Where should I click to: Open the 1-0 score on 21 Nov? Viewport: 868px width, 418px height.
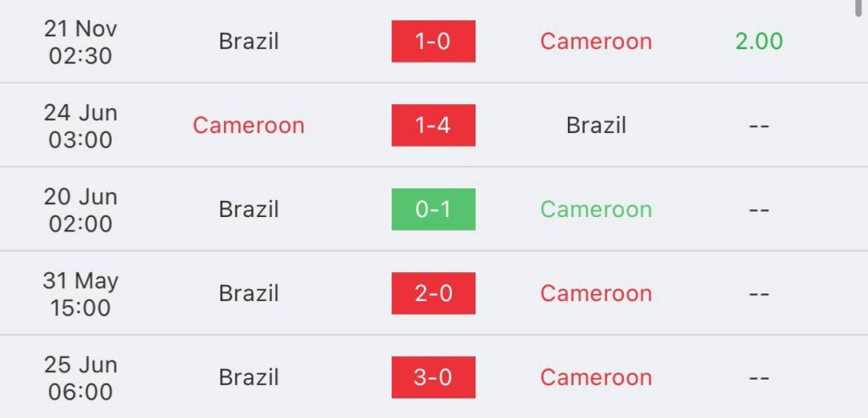[x=433, y=41]
